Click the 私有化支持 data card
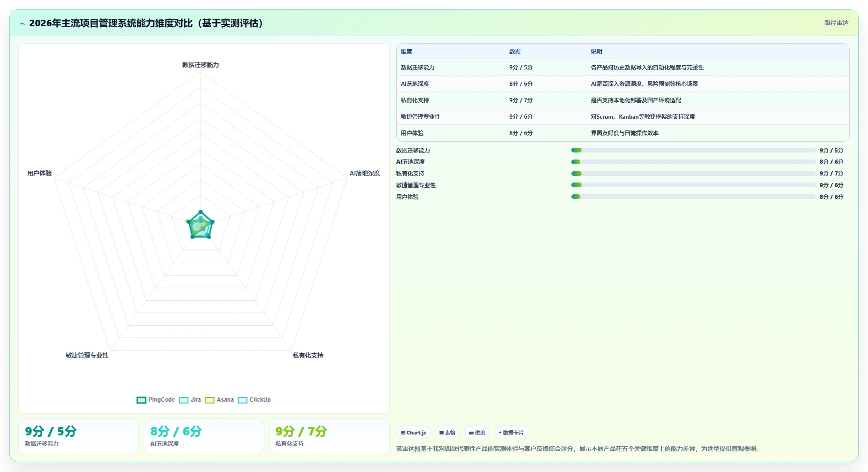Viewport: 868px width, 472px height. (329, 436)
